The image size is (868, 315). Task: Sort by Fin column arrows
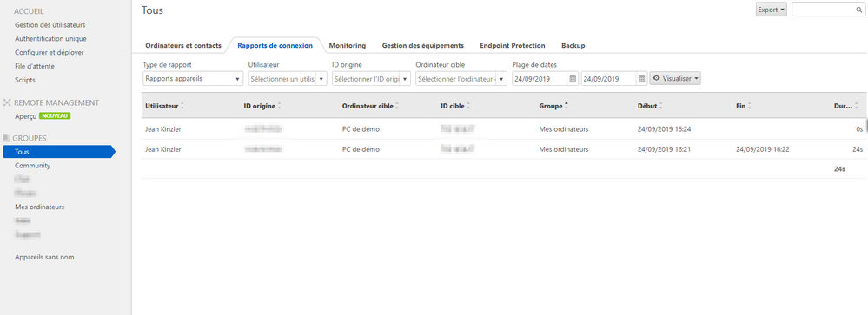(x=750, y=106)
